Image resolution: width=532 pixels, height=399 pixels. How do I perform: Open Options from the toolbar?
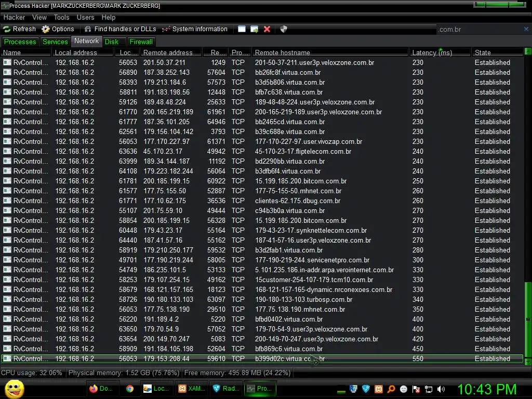pos(58,29)
